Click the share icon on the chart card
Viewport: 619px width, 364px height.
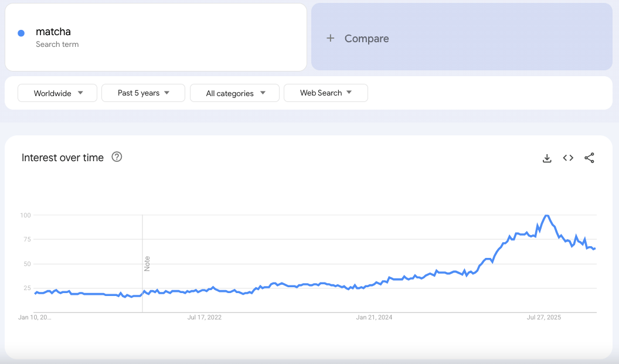589,158
